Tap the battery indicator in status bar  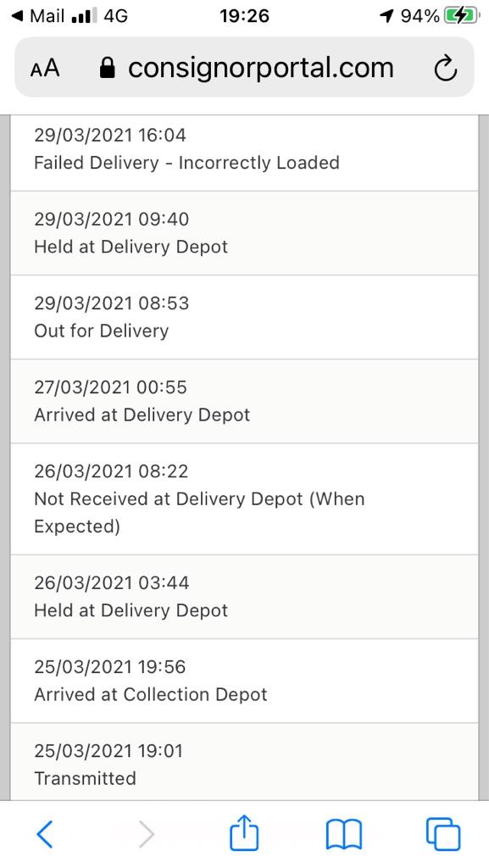click(x=461, y=16)
